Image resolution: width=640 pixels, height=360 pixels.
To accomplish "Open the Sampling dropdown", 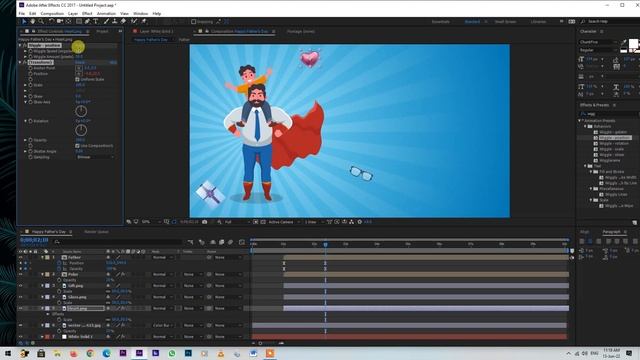I will (x=95, y=157).
